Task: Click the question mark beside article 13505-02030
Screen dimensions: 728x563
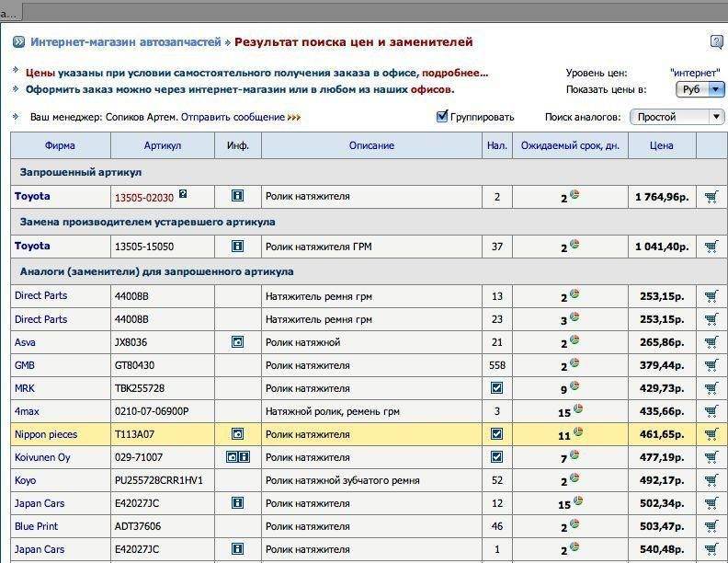Action: [x=183, y=194]
